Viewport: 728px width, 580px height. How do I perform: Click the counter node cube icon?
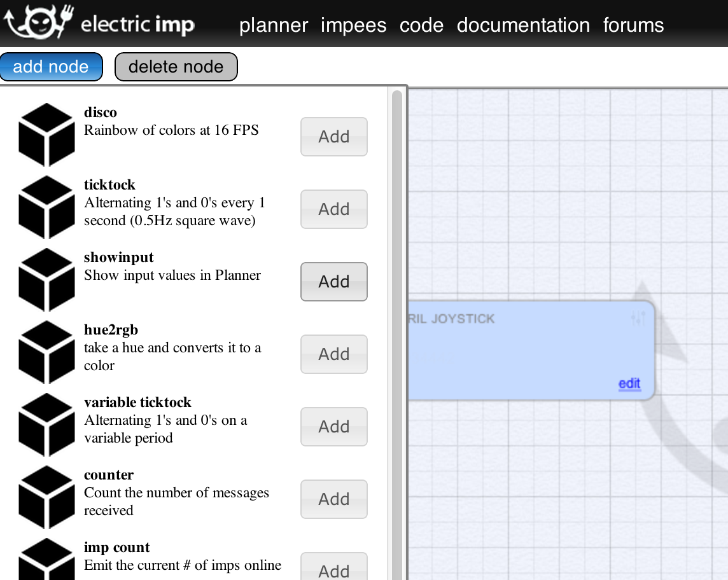[46, 497]
